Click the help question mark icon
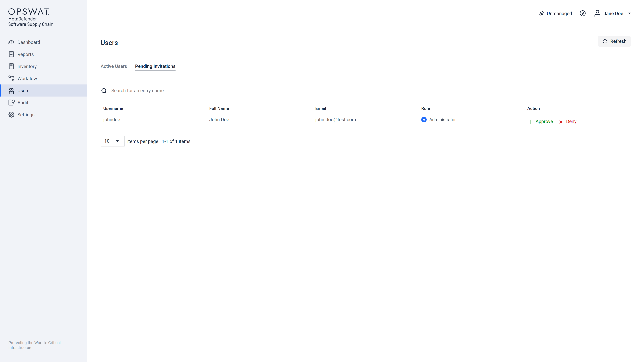 582,13
